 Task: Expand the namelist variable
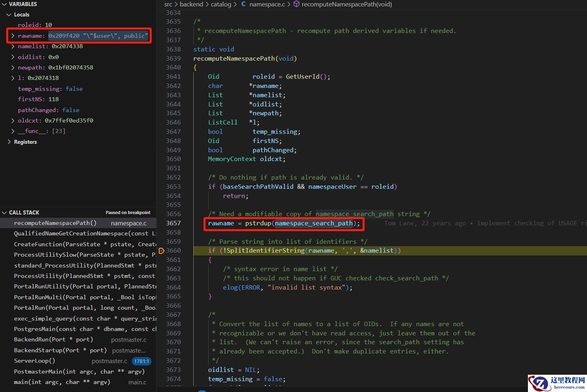(13, 46)
